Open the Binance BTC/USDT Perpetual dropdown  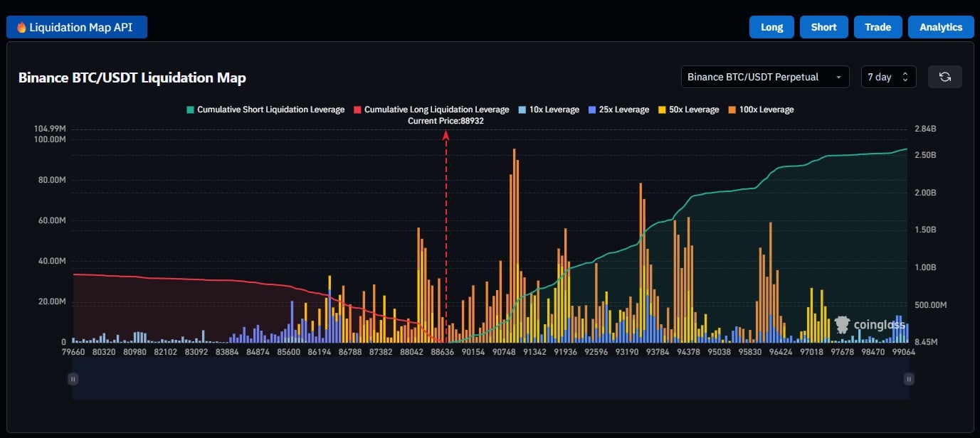(764, 77)
